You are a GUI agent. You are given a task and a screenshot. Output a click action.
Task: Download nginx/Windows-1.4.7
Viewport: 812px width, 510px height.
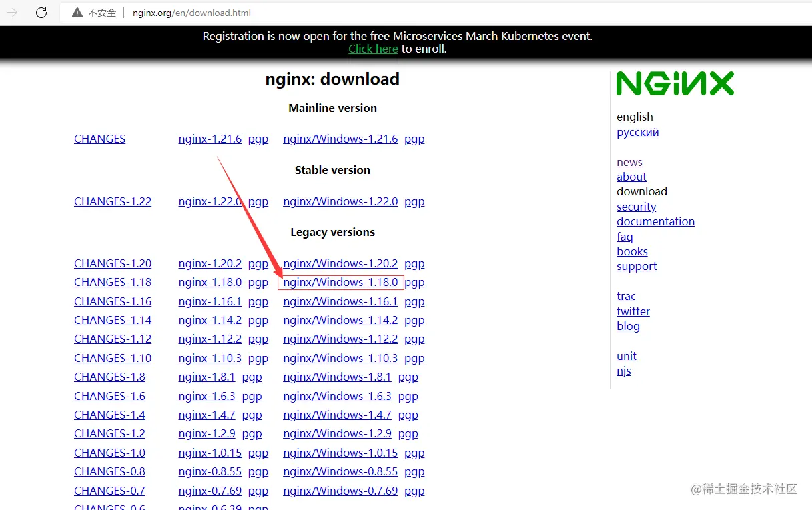click(x=337, y=415)
